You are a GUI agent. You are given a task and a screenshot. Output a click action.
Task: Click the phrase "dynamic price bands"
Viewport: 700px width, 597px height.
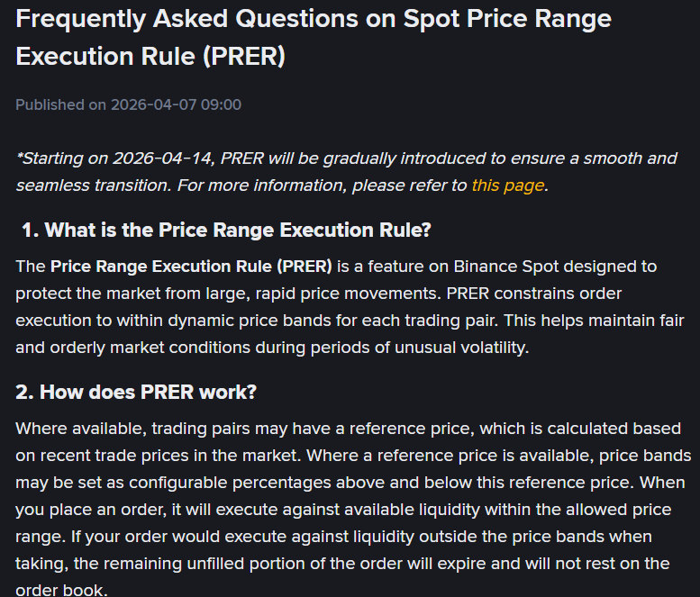pos(222,321)
